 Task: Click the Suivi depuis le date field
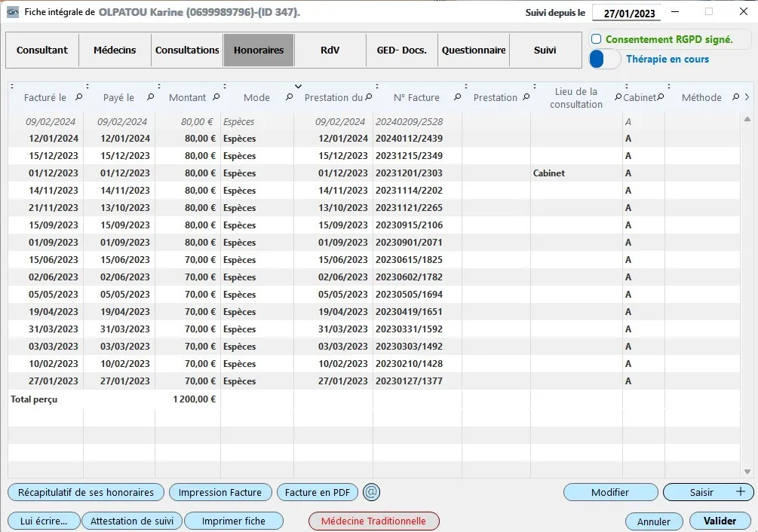(x=627, y=13)
